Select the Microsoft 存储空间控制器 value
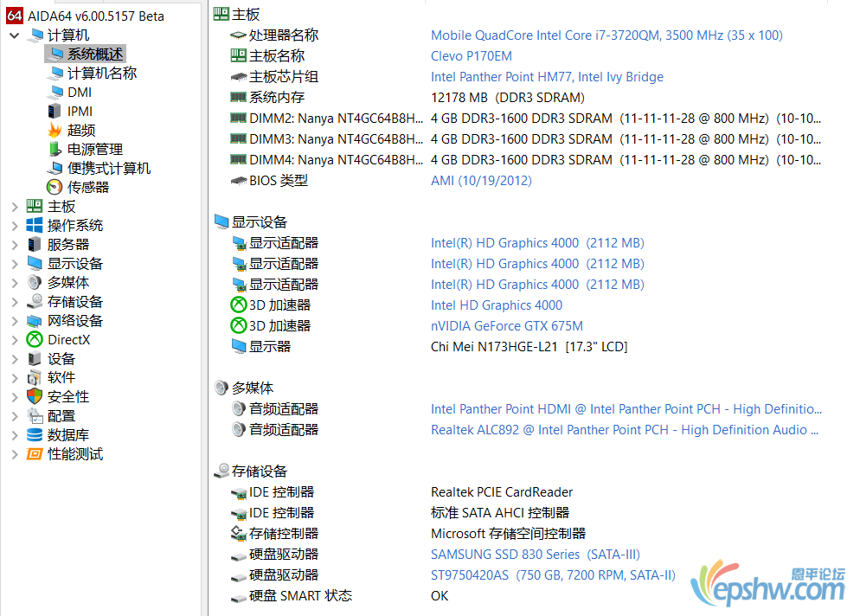Screen dimensions: 860x616 point(509,534)
